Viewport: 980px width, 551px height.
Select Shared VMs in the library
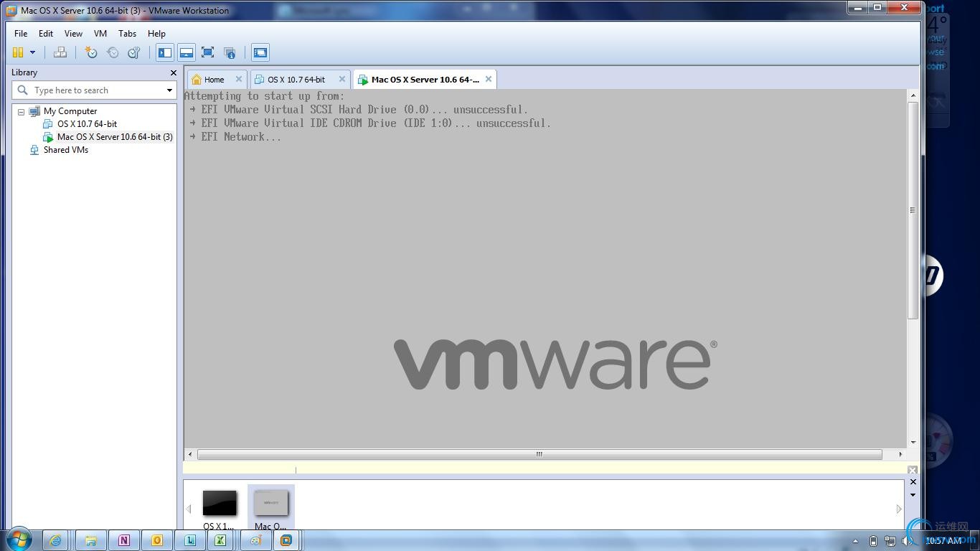66,150
